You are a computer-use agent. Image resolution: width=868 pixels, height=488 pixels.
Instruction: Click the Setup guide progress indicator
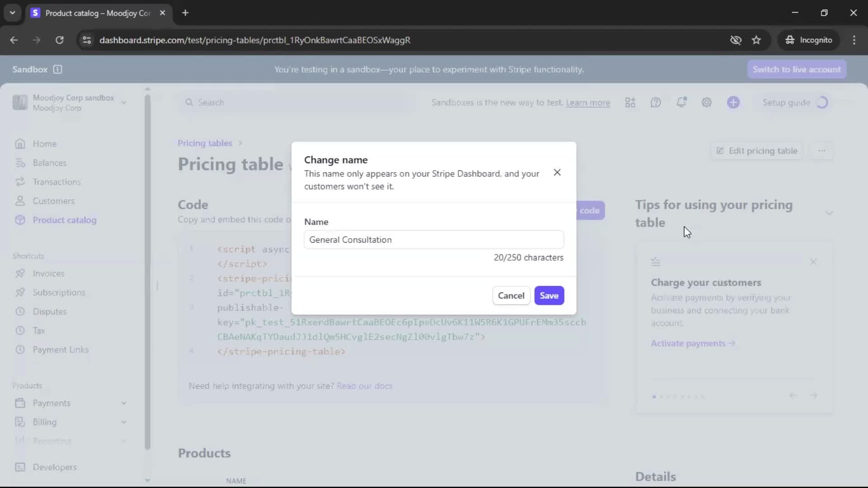coord(822,103)
